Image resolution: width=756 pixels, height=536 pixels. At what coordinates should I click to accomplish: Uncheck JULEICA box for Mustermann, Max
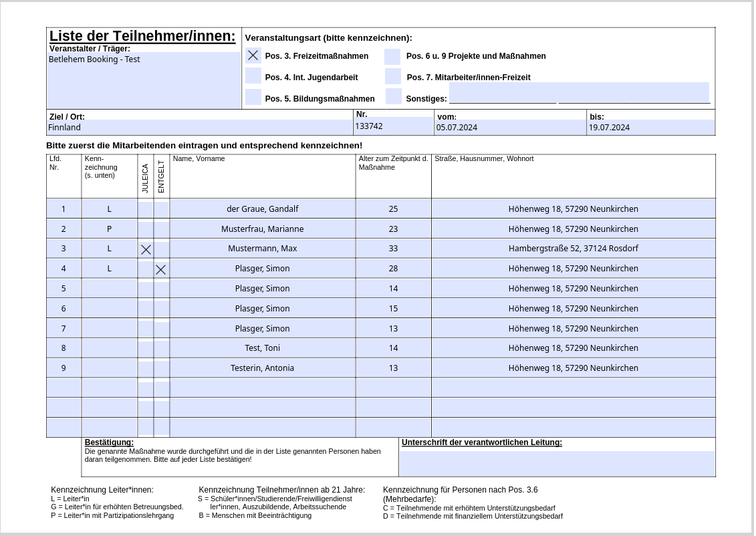(146, 249)
